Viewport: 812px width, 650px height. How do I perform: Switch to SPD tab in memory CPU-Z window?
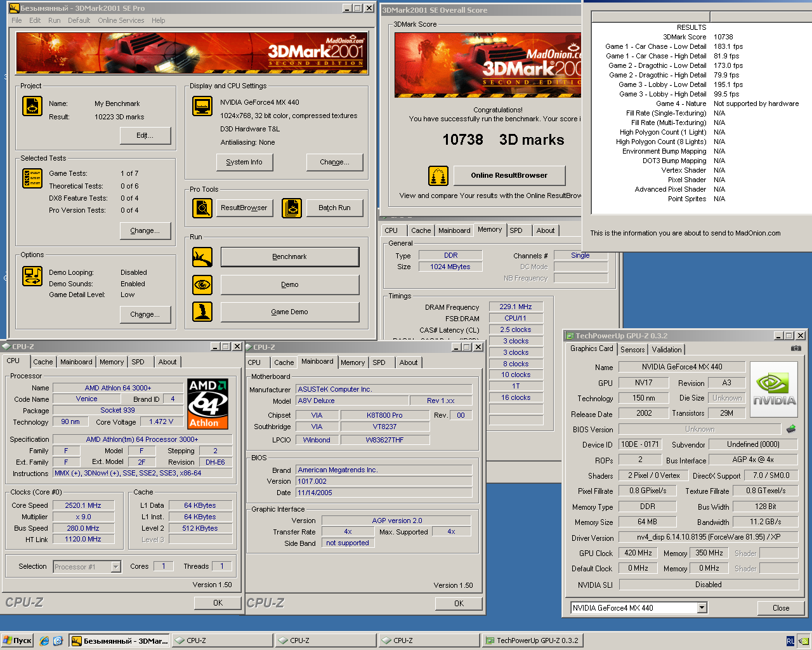[x=516, y=230]
